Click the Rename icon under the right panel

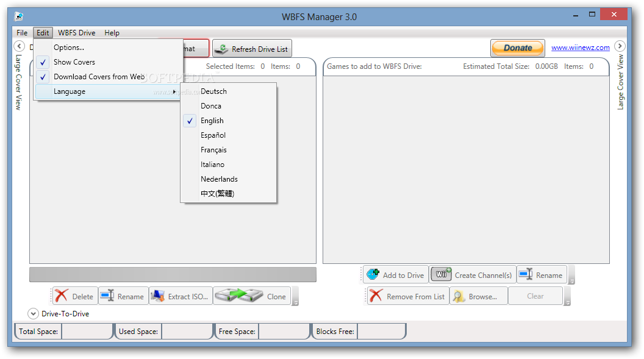(x=526, y=274)
